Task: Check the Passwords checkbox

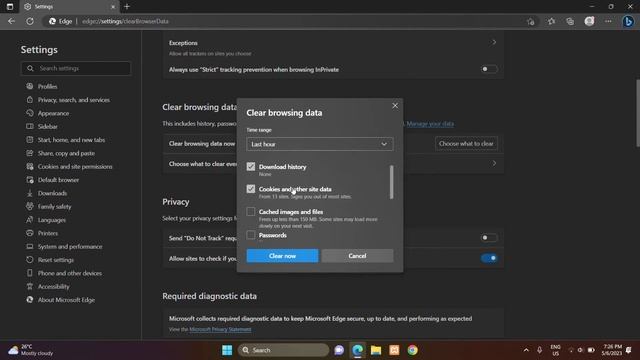Action: click(251, 235)
